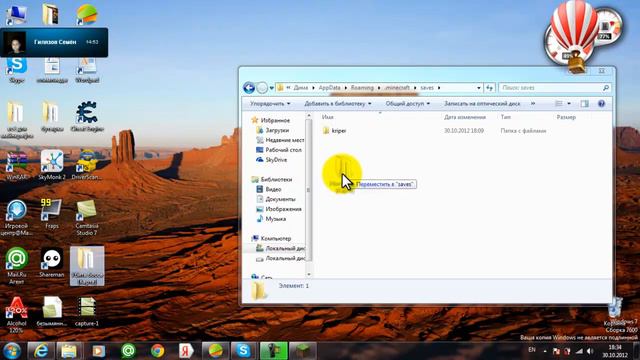Select the capture-1 desktop file
Screen dimensions: 640x360
click(x=87, y=311)
